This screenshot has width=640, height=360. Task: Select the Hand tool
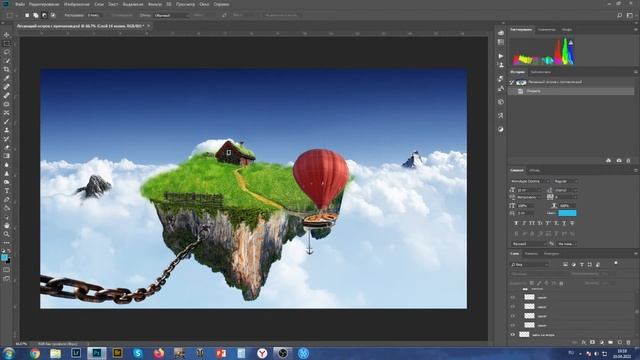pos(7,225)
